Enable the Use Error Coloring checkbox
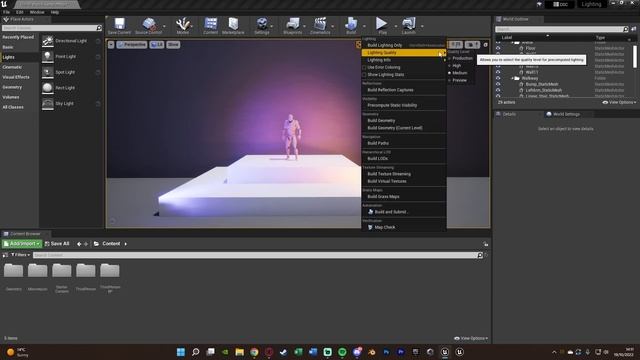640x360 pixels. tap(364, 67)
